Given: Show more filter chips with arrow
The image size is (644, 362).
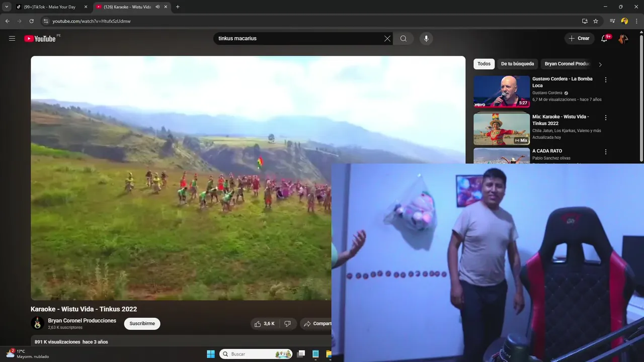Looking at the screenshot, I should pyautogui.click(x=600, y=64).
